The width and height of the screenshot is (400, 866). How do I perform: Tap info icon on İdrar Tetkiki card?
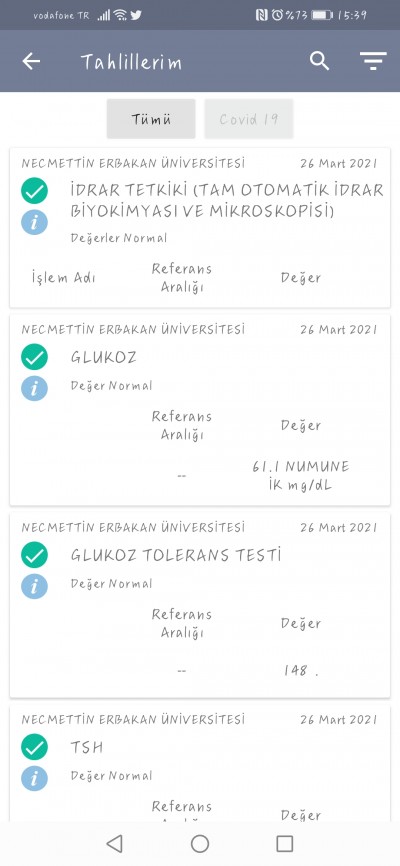pos(34,223)
